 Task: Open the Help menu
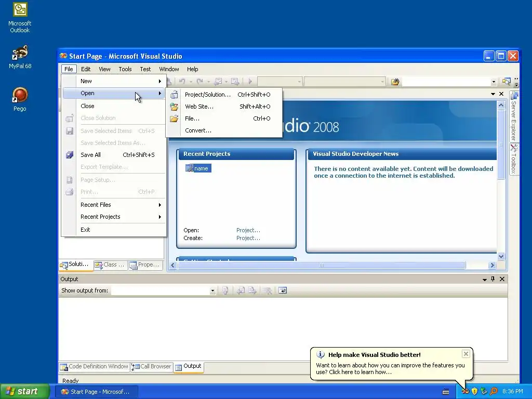[x=192, y=69]
